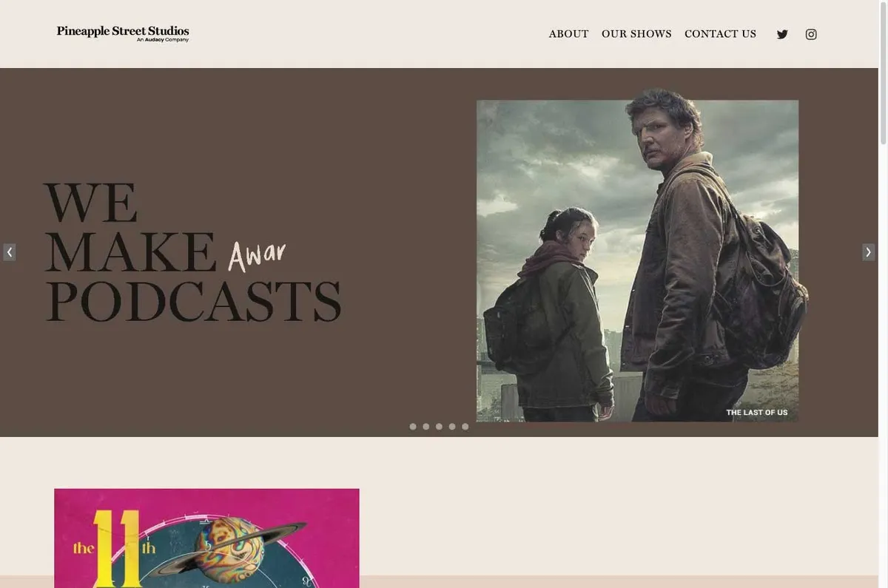Select the middle carousel dot indicator
The height and width of the screenshot is (588, 888).
point(439,427)
